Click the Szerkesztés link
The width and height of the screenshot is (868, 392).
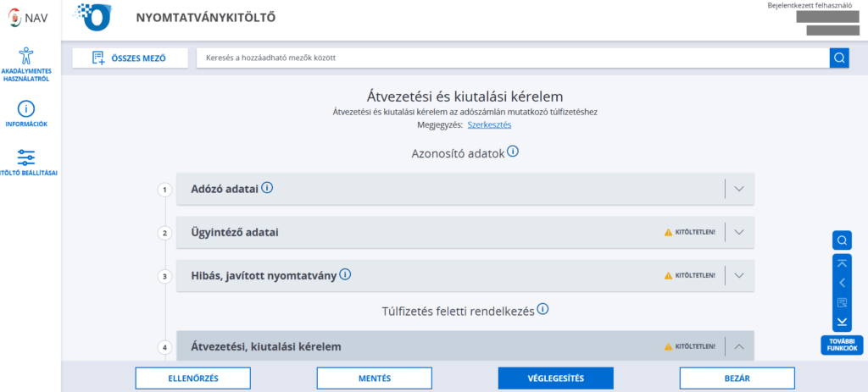tap(489, 125)
